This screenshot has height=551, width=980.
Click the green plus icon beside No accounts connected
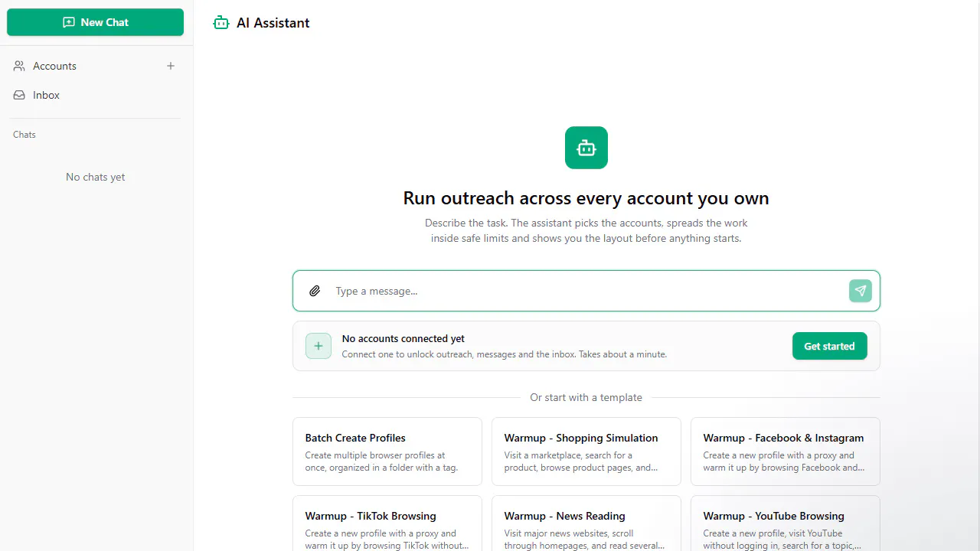[318, 346]
